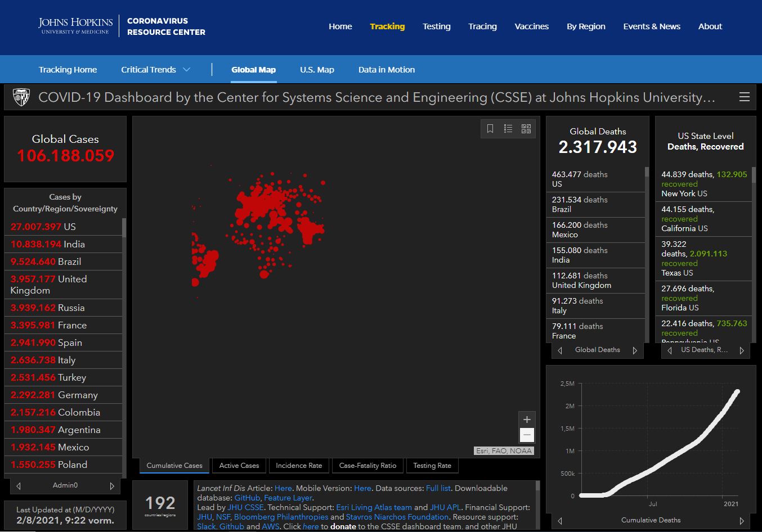Open the Feature Layer link
Image resolution: width=762 pixels, height=532 pixels.
(x=288, y=498)
